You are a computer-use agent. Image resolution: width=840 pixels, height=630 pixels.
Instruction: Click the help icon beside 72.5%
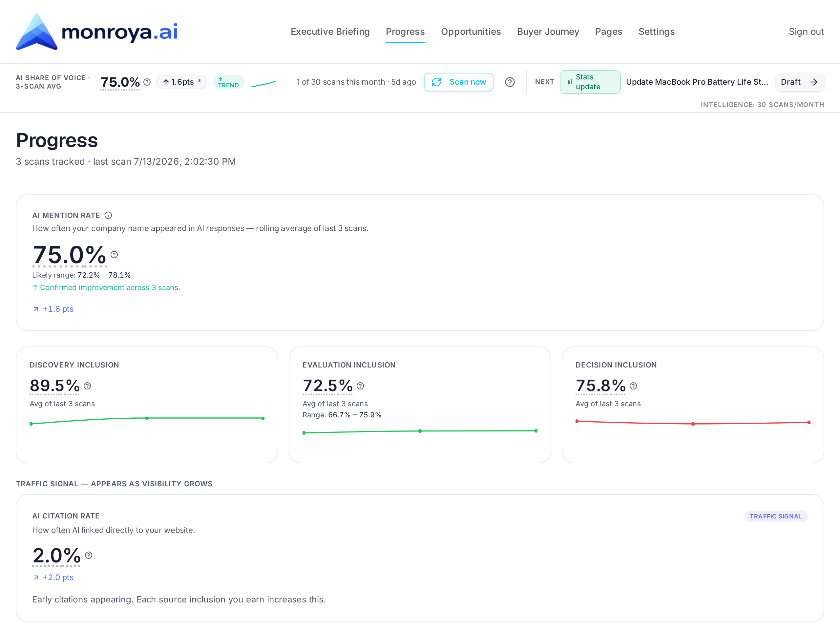click(x=360, y=386)
